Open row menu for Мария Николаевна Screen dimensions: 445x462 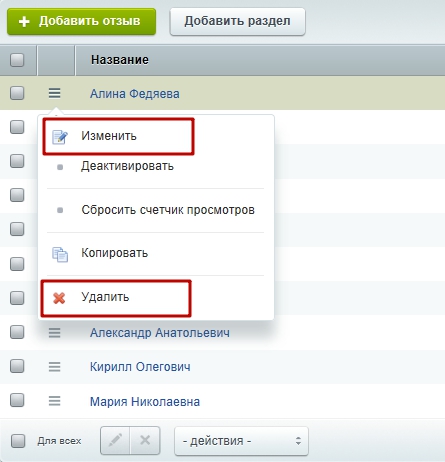click(54, 401)
